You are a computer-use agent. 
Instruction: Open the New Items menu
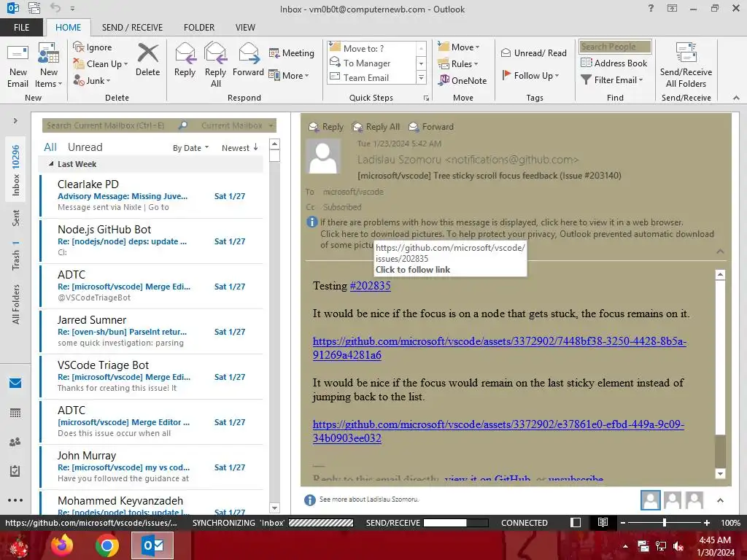[x=49, y=66]
